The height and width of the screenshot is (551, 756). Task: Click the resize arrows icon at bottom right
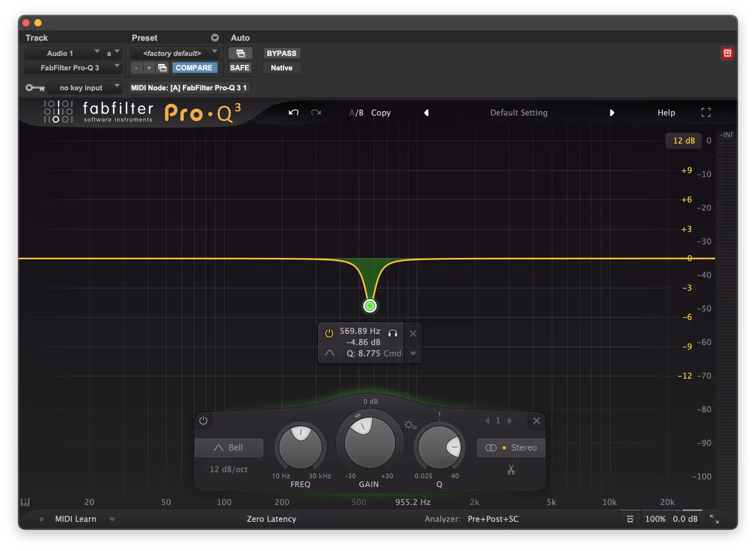714,519
